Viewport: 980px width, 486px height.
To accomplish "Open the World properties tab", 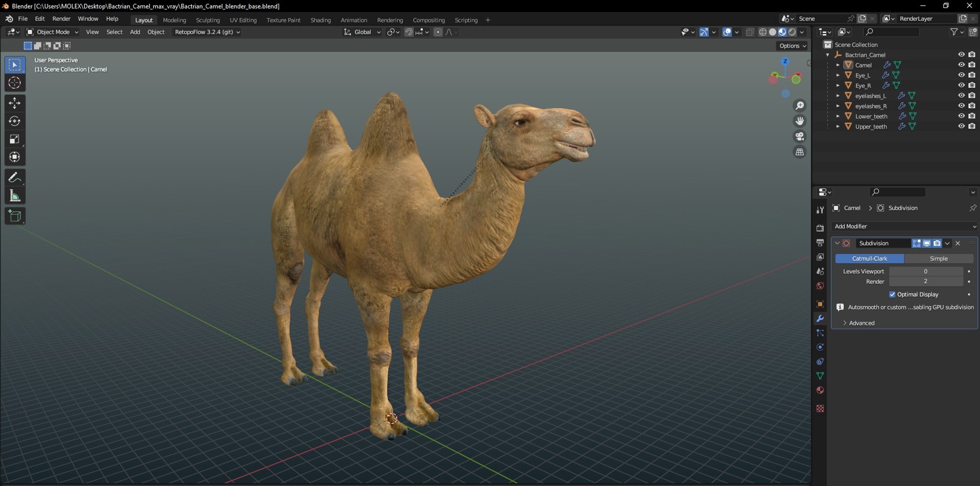I will click(820, 285).
